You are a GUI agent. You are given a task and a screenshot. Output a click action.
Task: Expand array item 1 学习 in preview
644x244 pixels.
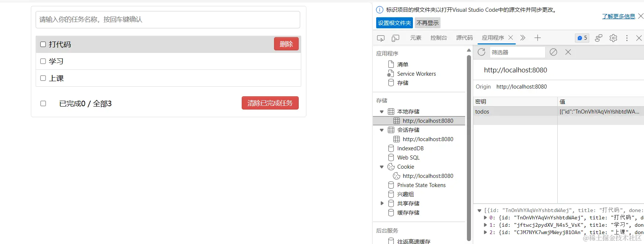click(485, 225)
